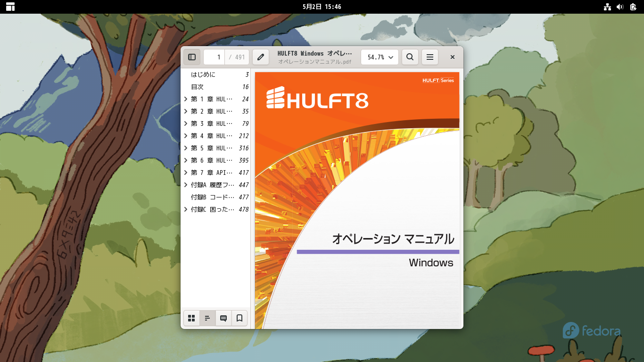
Task: Open the Activities overview icon
Action: click(x=10, y=7)
